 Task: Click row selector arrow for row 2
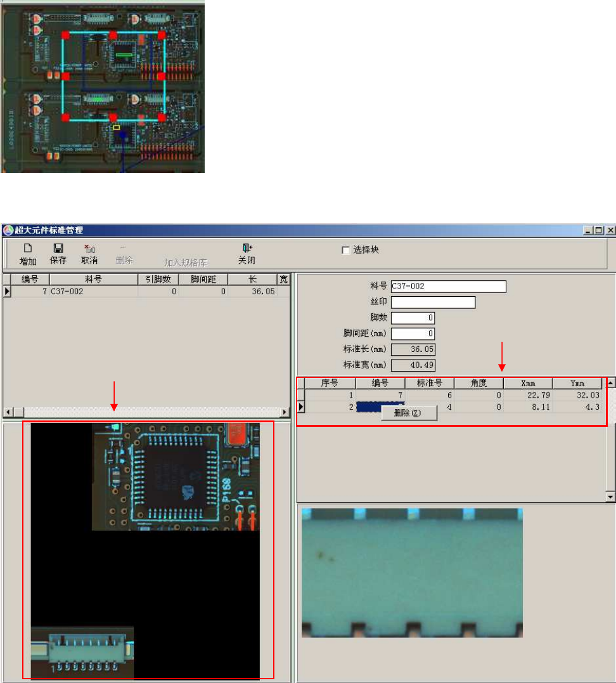[x=301, y=407]
